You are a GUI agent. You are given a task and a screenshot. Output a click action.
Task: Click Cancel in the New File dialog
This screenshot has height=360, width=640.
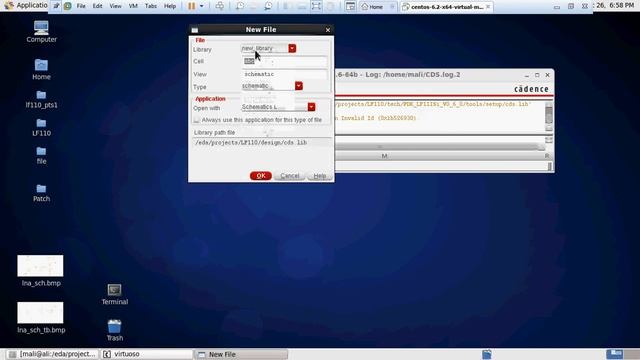point(290,176)
